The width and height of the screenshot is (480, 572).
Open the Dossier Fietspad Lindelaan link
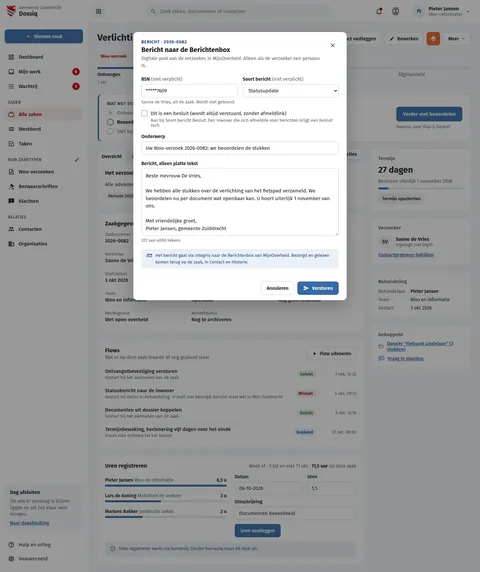(x=420, y=346)
